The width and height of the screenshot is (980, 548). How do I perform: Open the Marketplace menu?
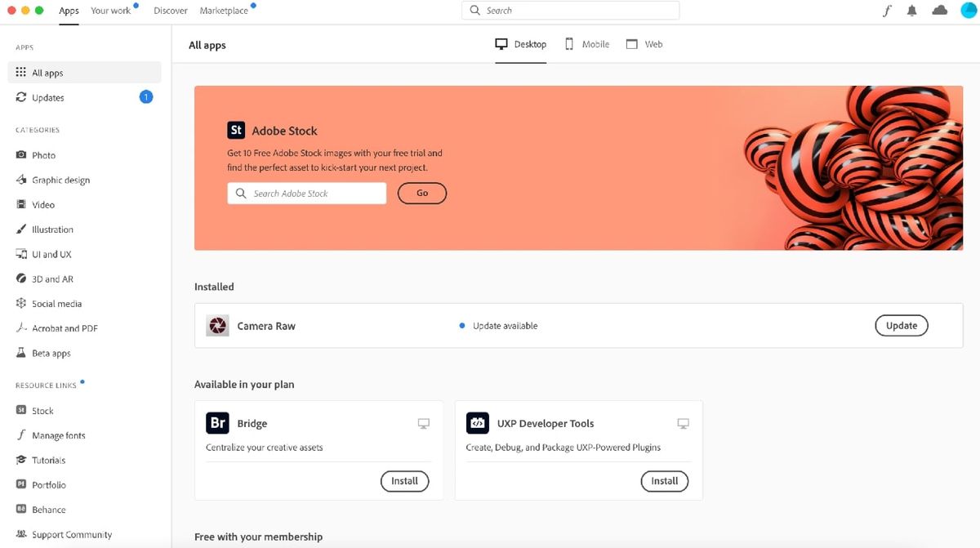point(225,11)
